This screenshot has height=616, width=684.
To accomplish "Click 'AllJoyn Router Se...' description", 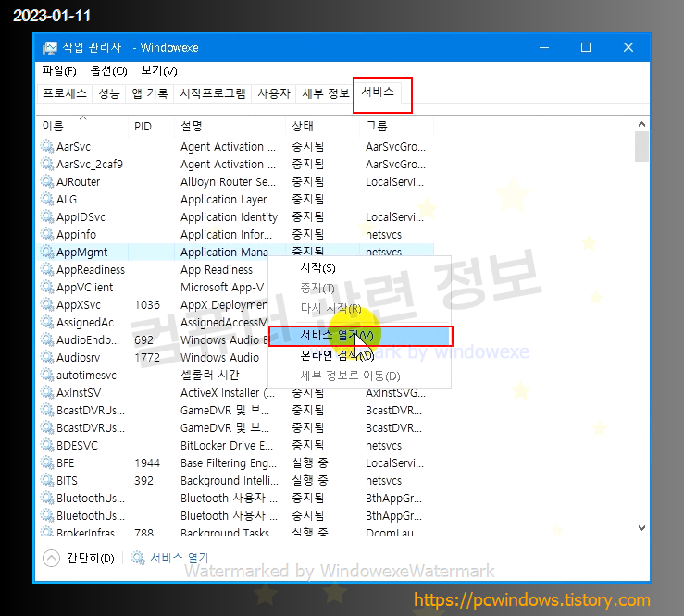I will 228,182.
